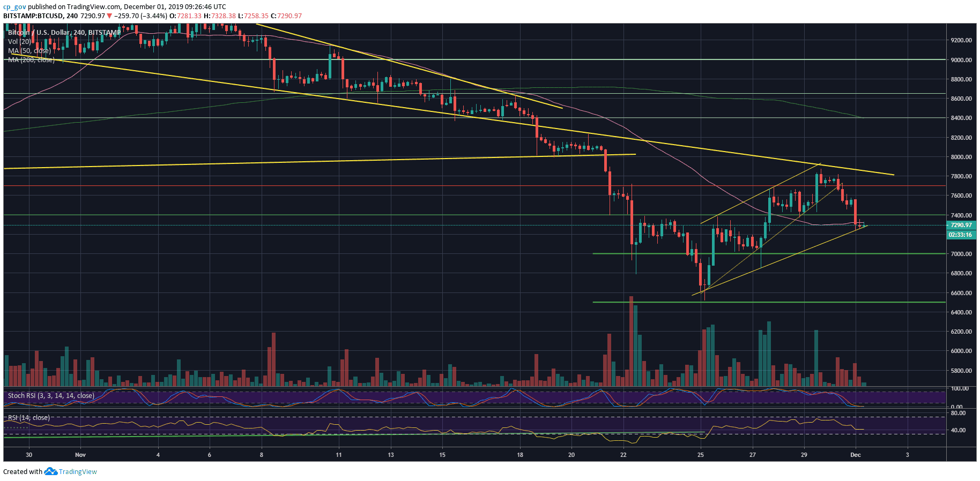Click the RSI 40.00 scale label
The image size is (980, 481).
[x=958, y=430]
